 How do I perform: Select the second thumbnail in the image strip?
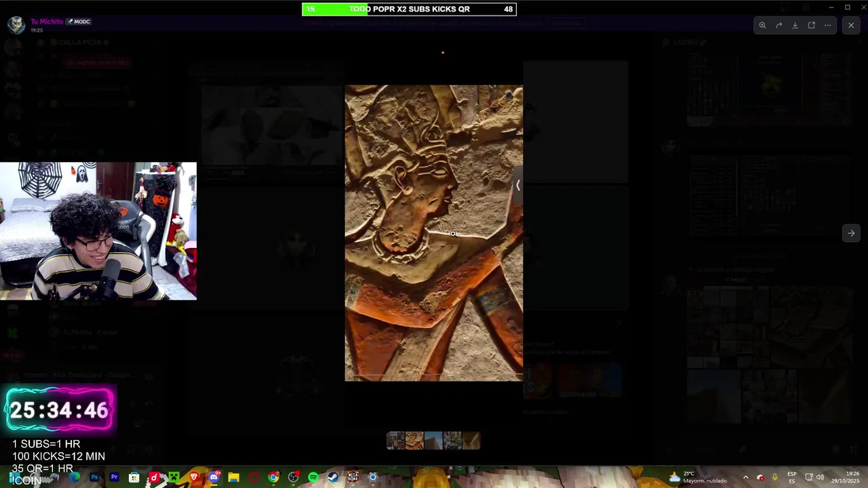[414, 441]
